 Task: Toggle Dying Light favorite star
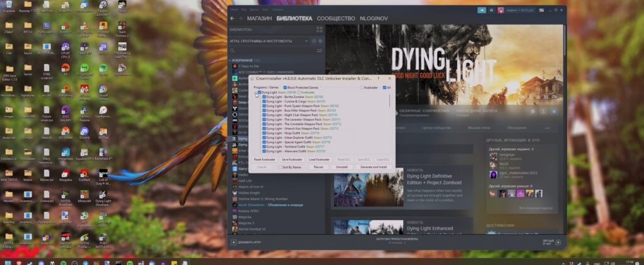[x=553, y=111]
